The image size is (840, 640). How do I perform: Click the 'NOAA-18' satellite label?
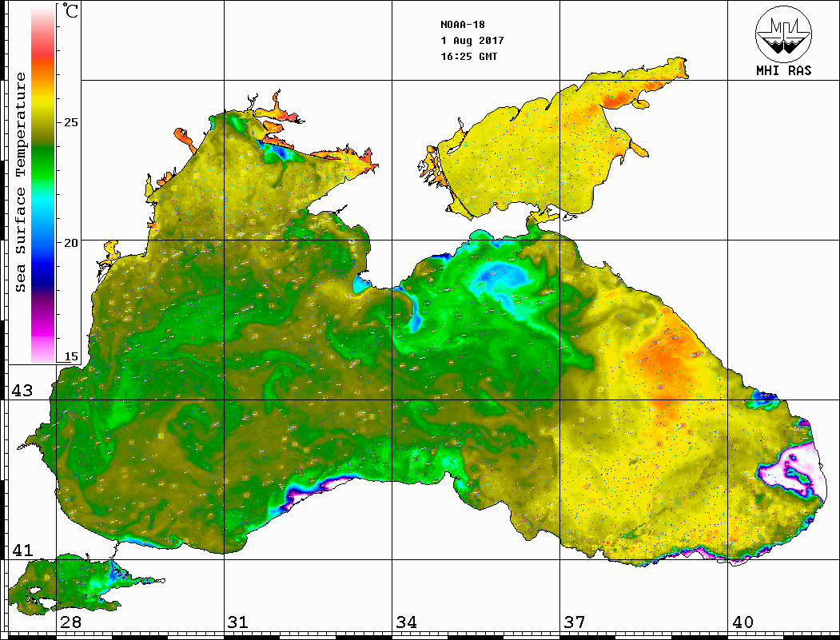[x=462, y=25]
